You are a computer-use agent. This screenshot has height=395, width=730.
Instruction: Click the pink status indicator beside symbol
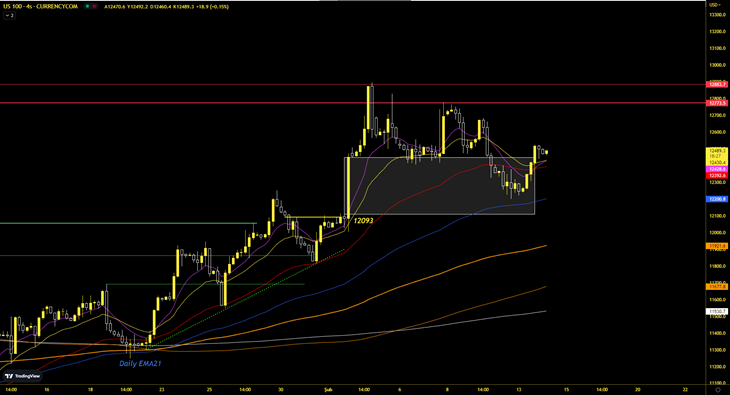coord(95,7)
